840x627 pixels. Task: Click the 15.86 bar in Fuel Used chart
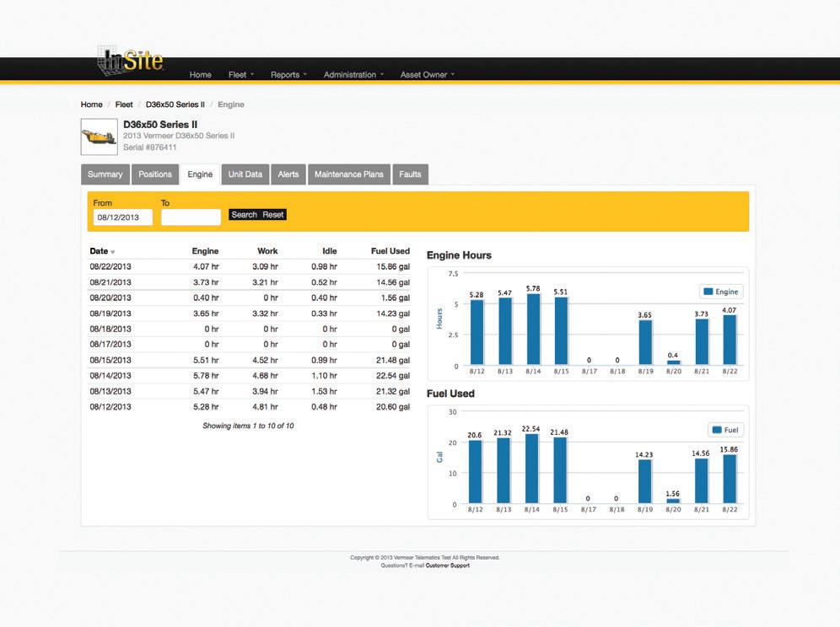point(730,479)
